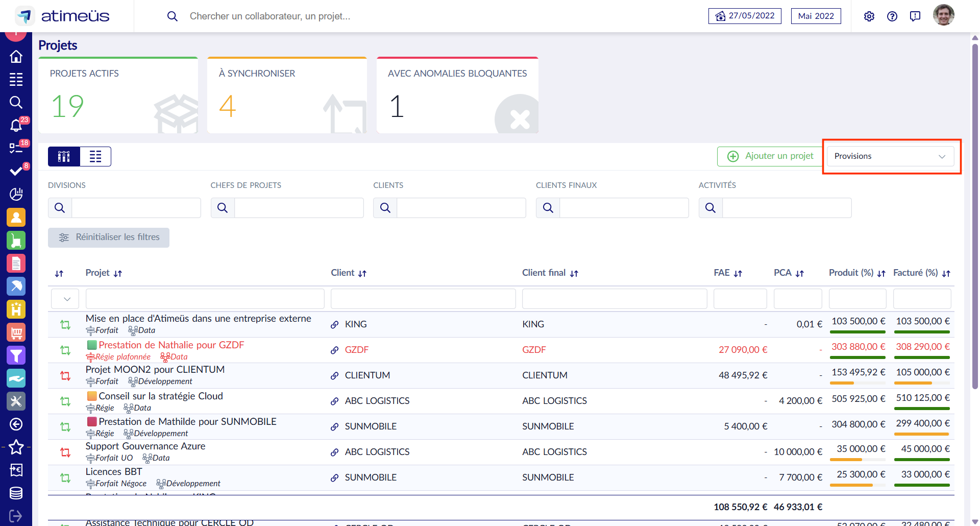Open project Prestation de Nathalie pour GZDF

[x=171, y=345]
